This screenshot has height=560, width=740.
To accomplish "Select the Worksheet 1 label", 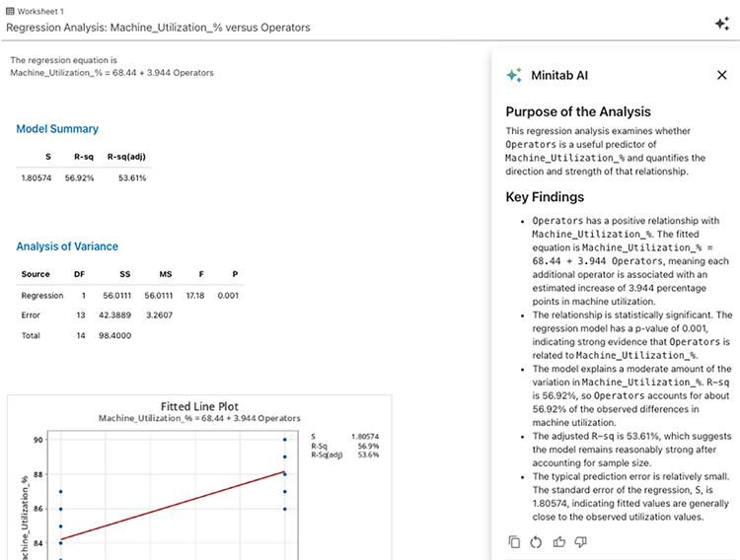I will click(x=40, y=11).
